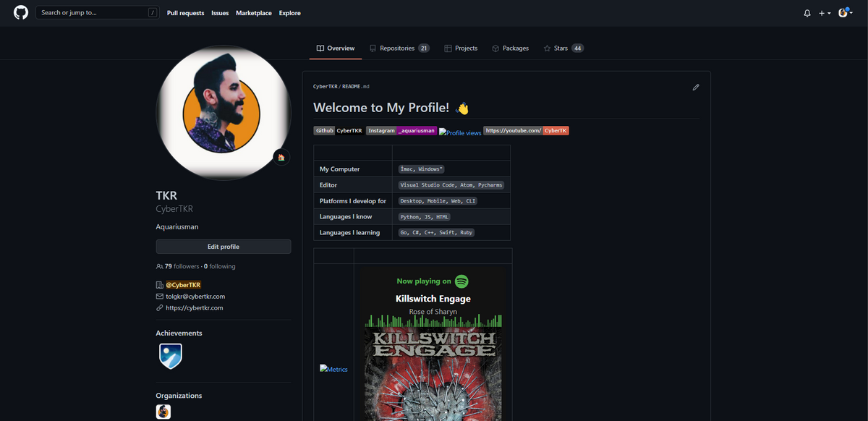Click the Aquariusman bio text
The width and height of the screenshot is (868, 421).
pos(177,227)
